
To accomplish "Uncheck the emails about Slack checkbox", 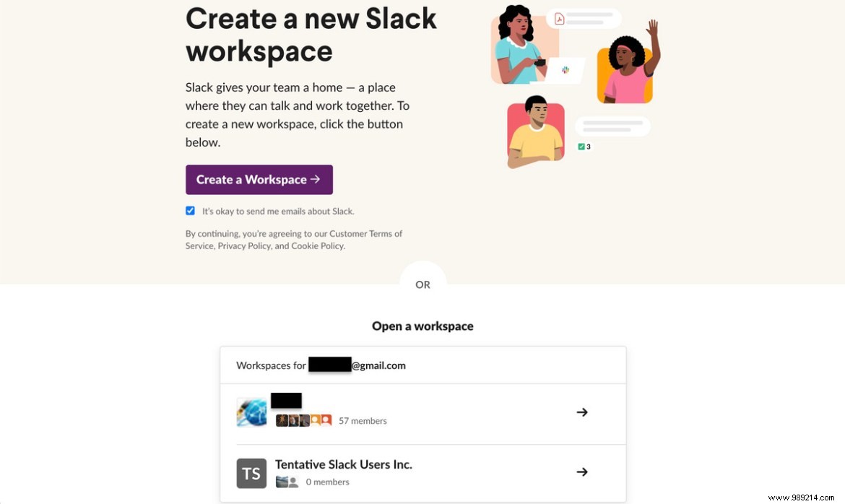I will pos(190,210).
